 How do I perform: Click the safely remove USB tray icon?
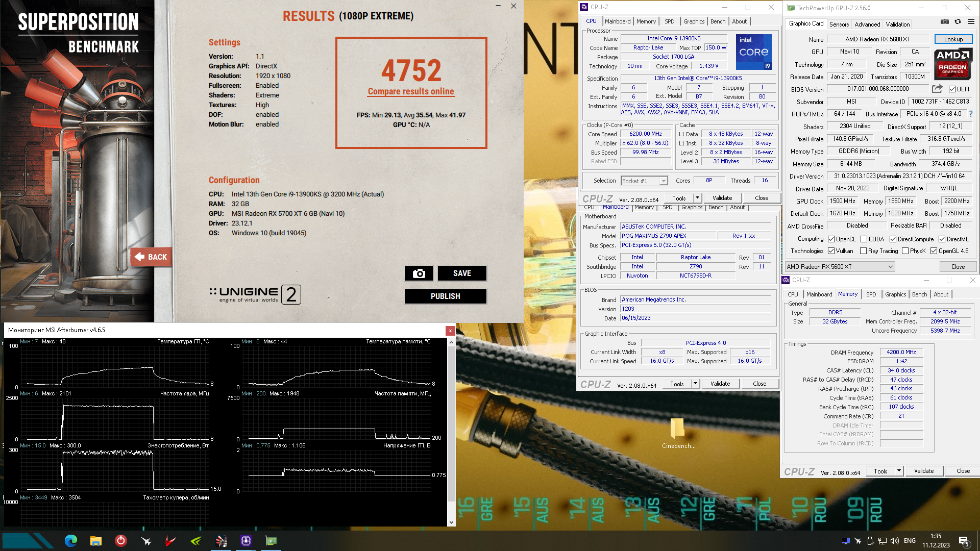[870, 541]
